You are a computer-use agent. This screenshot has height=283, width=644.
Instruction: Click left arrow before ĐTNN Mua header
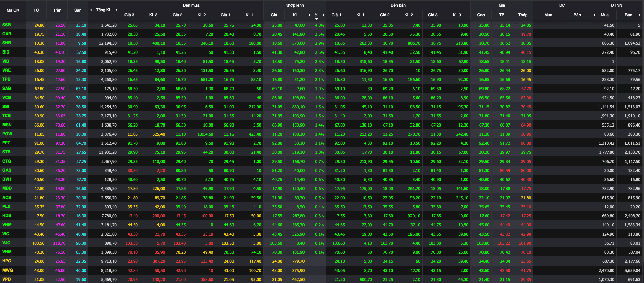point(594,15)
